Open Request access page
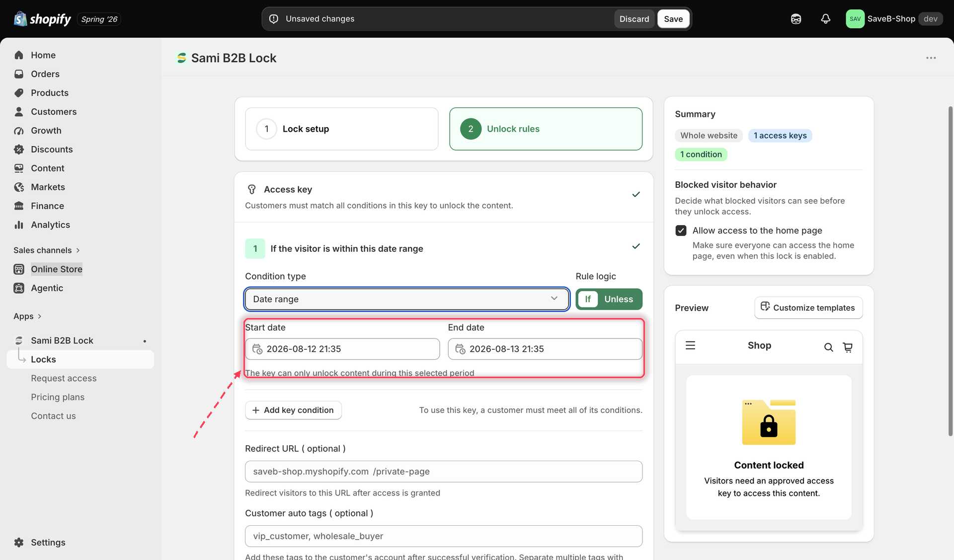 (64, 379)
